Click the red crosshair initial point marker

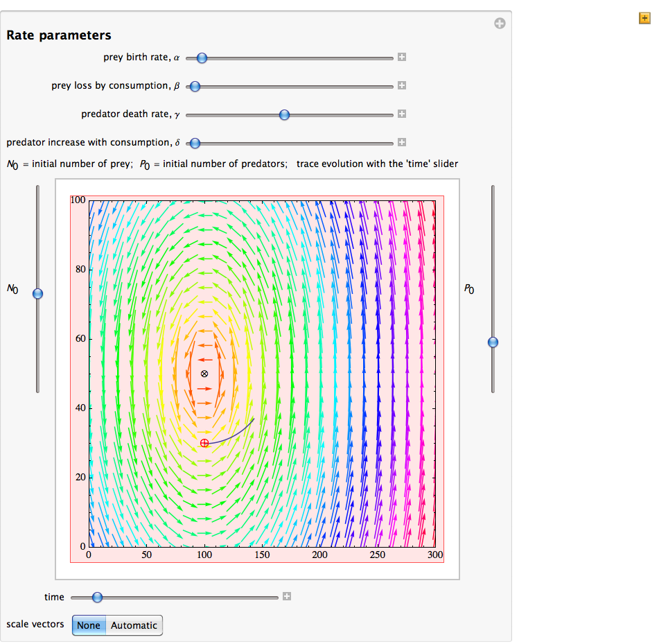tap(204, 443)
